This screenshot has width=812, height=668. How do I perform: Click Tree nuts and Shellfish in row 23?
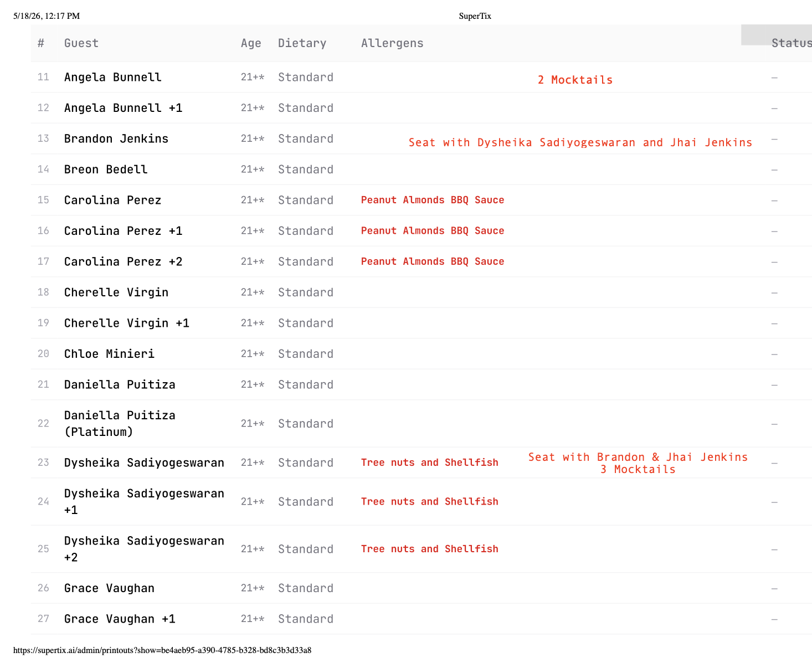[430, 463]
